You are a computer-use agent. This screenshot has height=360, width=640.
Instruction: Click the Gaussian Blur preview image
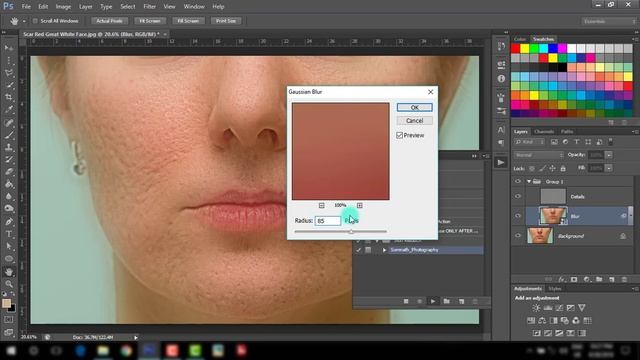tap(341, 151)
